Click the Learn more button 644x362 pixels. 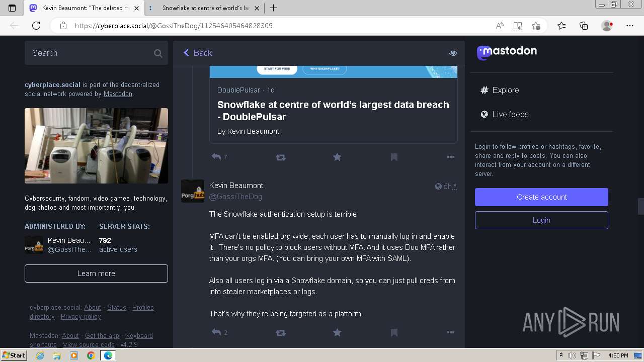tap(96, 274)
